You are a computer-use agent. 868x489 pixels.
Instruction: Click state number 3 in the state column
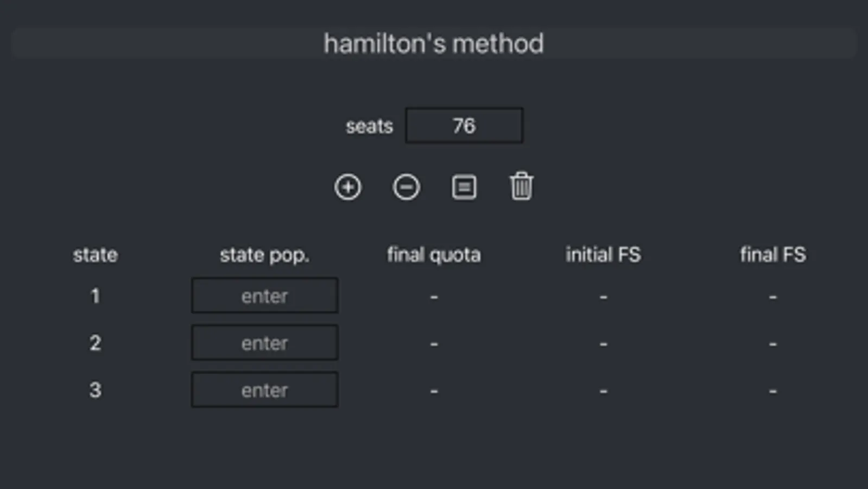click(95, 390)
